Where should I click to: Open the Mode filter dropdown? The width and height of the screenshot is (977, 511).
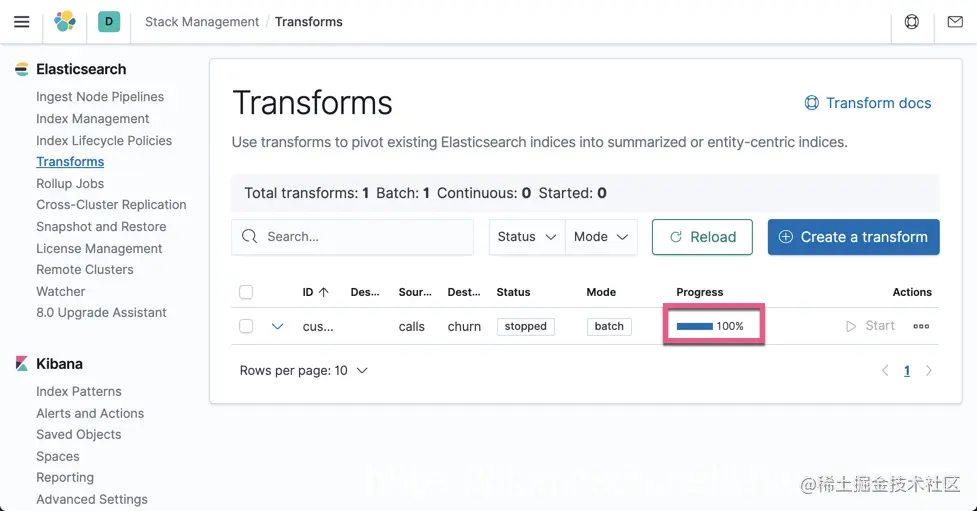pos(601,237)
